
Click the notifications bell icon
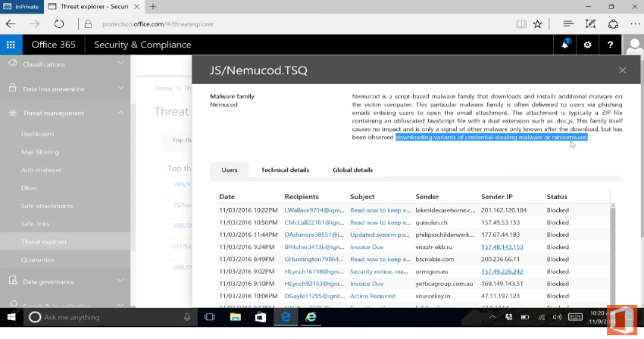click(x=564, y=45)
